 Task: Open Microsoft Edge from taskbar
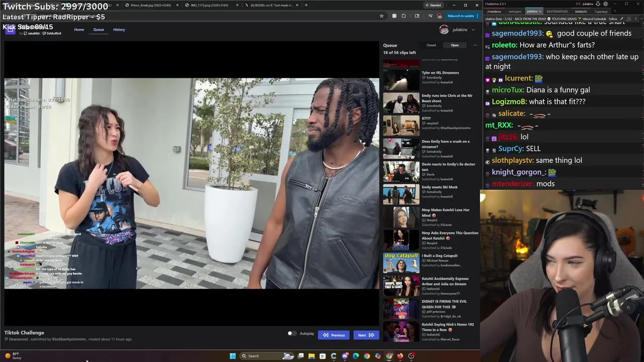coord(356,356)
